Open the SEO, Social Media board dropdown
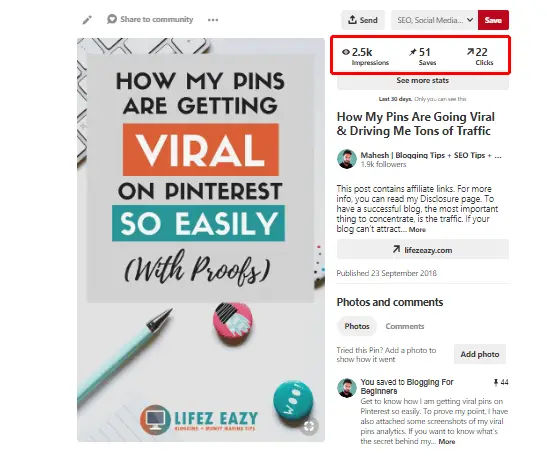Viewport: 547px width, 458px height. pyautogui.click(x=434, y=20)
